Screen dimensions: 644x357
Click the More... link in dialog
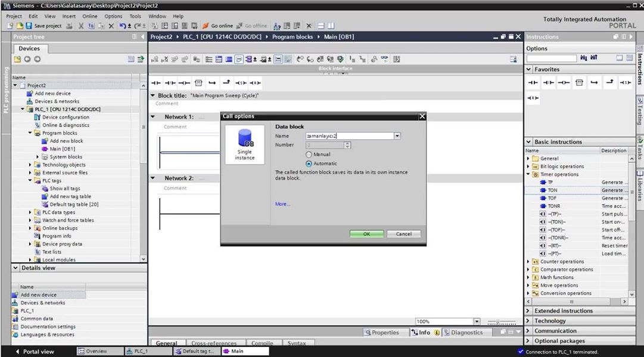[x=282, y=204]
